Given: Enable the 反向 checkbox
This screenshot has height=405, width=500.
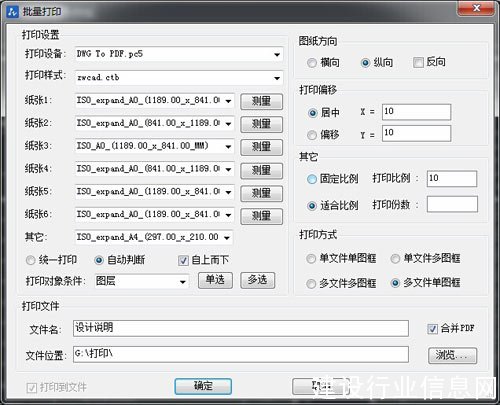Looking at the screenshot, I should (418, 62).
